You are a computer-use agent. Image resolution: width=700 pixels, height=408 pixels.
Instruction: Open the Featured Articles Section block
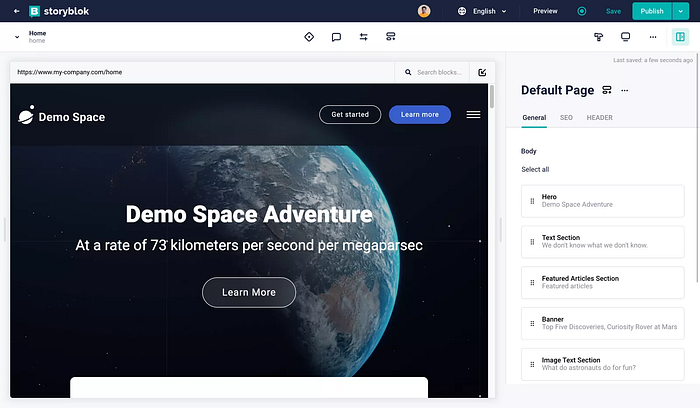tap(603, 283)
